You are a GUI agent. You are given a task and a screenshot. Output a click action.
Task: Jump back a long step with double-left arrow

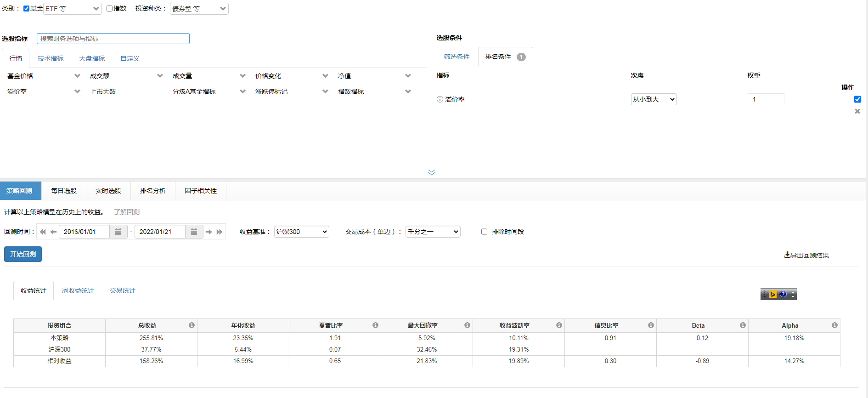(43, 232)
